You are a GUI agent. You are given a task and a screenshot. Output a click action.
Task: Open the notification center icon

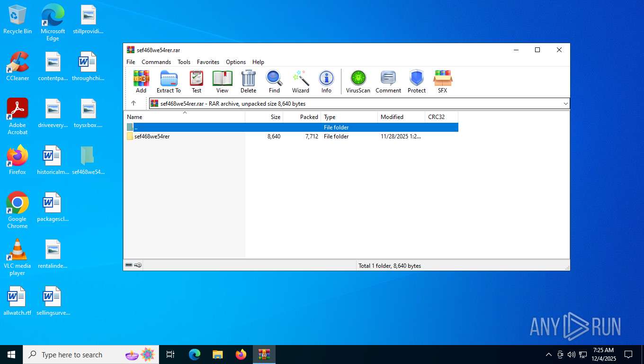pos(628,355)
